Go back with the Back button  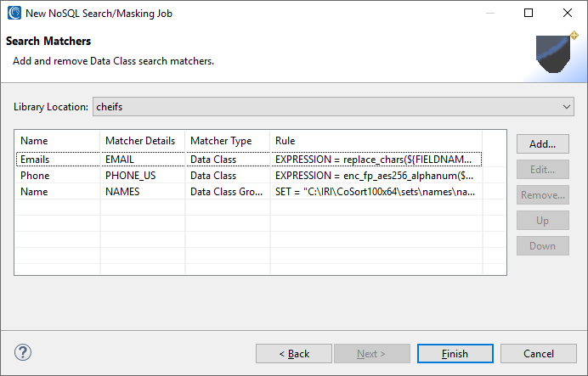pos(294,354)
